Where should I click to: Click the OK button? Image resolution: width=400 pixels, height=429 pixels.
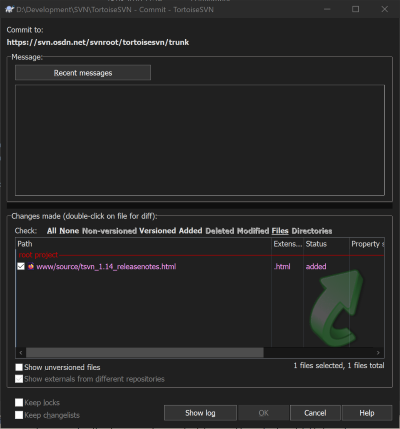pyautogui.click(x=263, y=413)
